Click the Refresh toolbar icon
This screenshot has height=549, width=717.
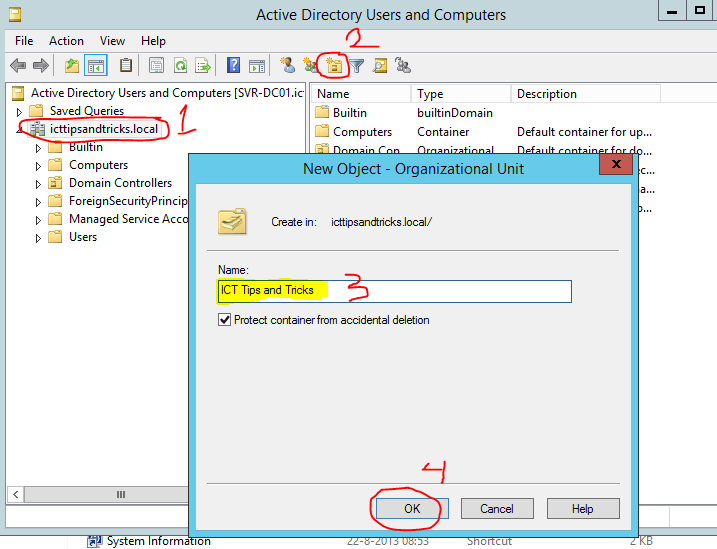[x=181, y=66]
